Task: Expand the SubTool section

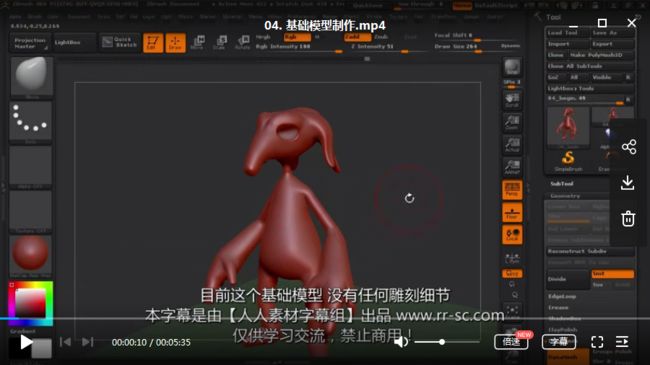Action: point(562,184)
